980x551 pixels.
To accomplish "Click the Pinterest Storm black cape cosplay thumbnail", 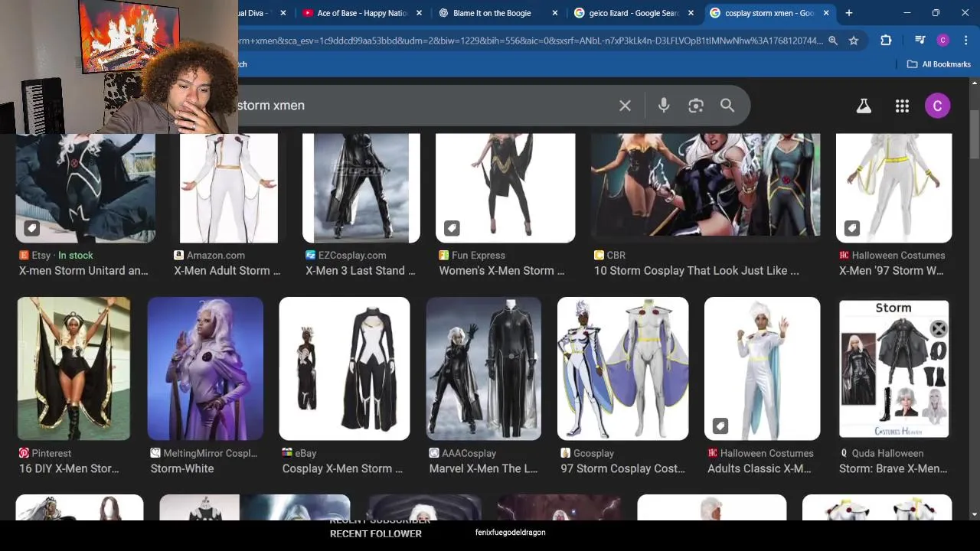I will coord(73,369).
